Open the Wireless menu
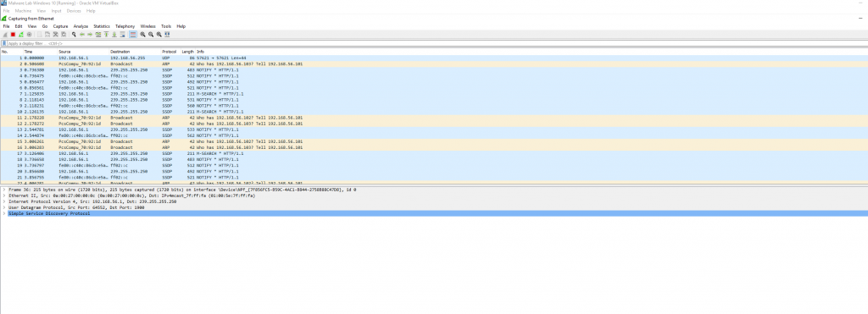Image resolution: width=868 pixels, height=314 pixels. click(x=147, y=26)
